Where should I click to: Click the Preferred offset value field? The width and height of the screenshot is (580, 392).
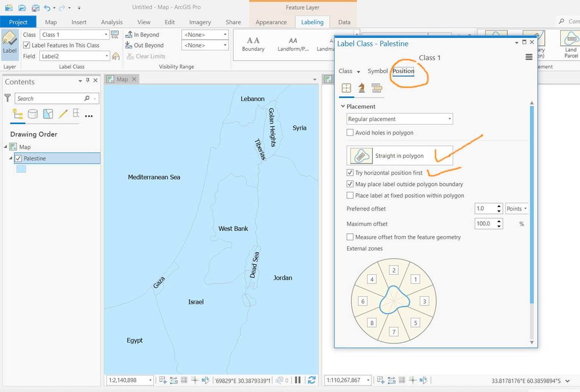(485, 209)
